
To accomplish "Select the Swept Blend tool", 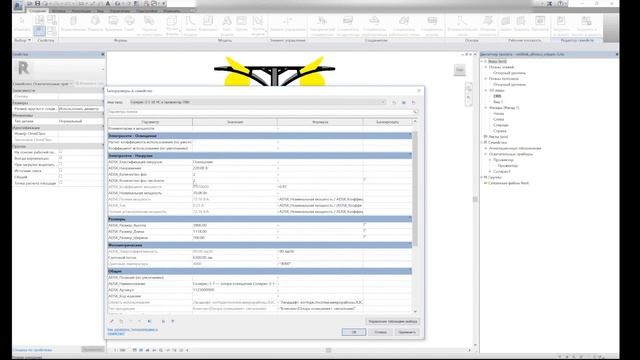I will pyautogui.click(x=149, y=25).
